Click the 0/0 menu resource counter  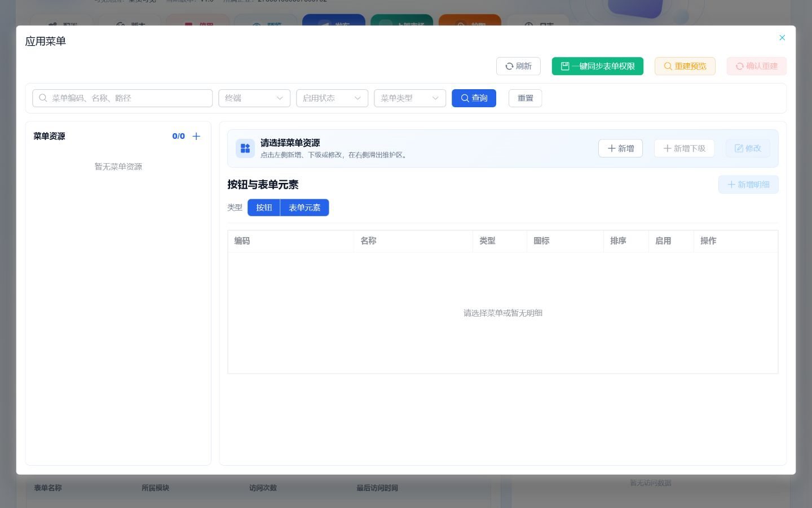point(178,136)
